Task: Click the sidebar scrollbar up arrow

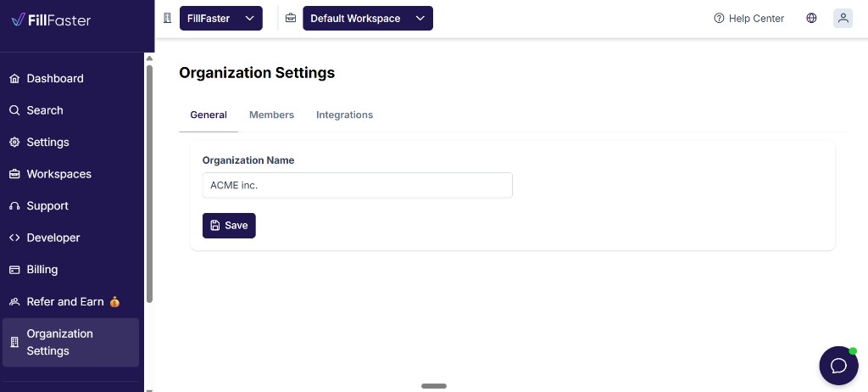Action: click(x=149, y=58)
